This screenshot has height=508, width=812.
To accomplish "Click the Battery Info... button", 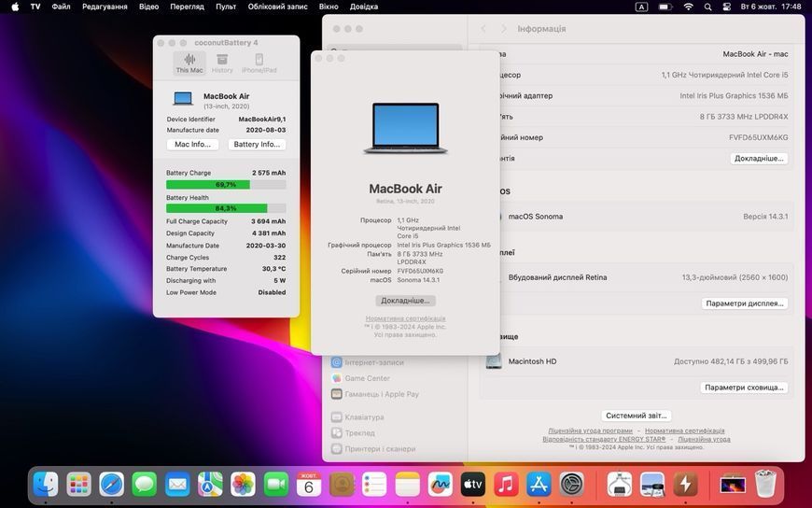I will click(x=257, y=144).
